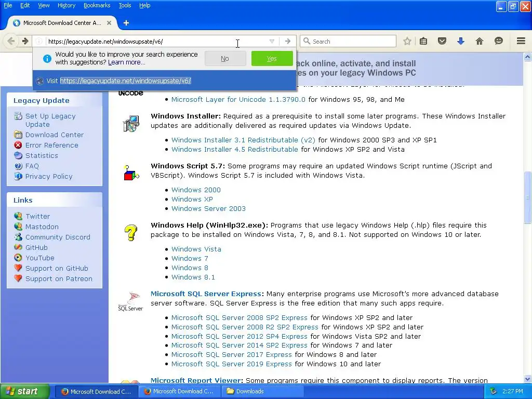Open Microsoft SQL Server 2019 Express link
The height and width of the screenshot is (399, 532).
pos(231,364)
